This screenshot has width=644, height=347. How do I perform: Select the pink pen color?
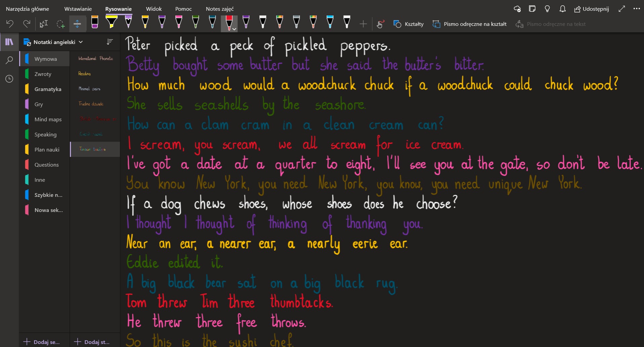[x=179, y=22]
